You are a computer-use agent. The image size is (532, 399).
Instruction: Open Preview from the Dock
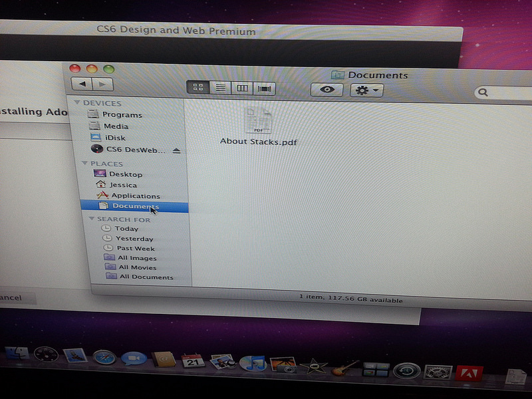point(223,362)
